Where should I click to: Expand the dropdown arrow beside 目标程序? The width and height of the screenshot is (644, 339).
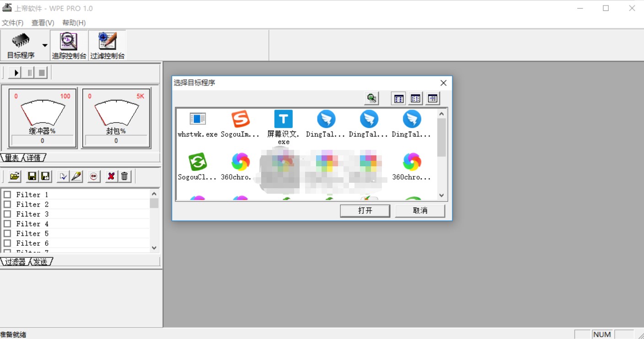tap(45, 45)
